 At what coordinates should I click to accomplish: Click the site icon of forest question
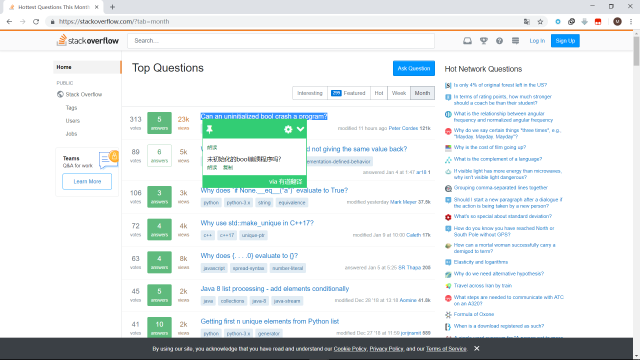(x=448, y=85)
